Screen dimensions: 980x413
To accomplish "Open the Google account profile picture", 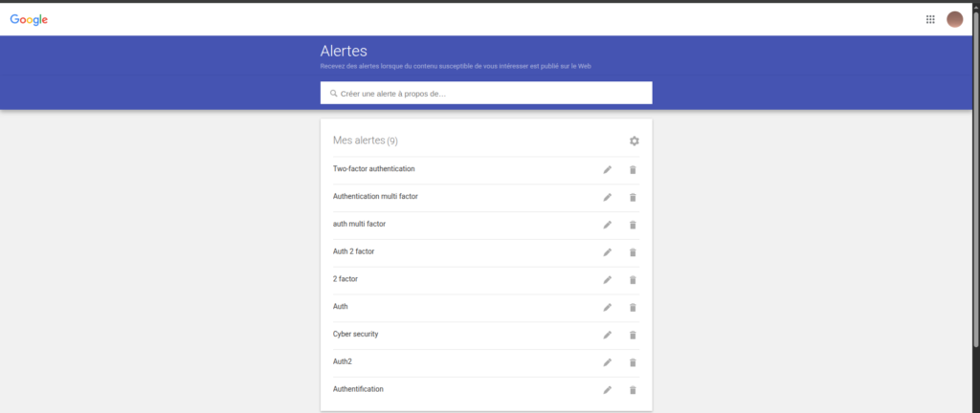I will pos(954,19).
